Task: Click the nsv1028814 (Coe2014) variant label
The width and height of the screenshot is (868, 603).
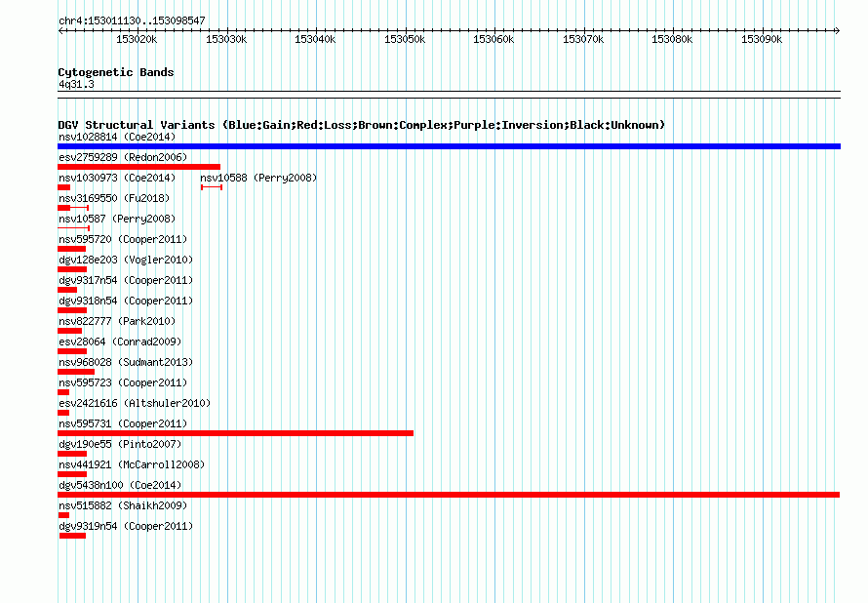Action: click(117, 137)
